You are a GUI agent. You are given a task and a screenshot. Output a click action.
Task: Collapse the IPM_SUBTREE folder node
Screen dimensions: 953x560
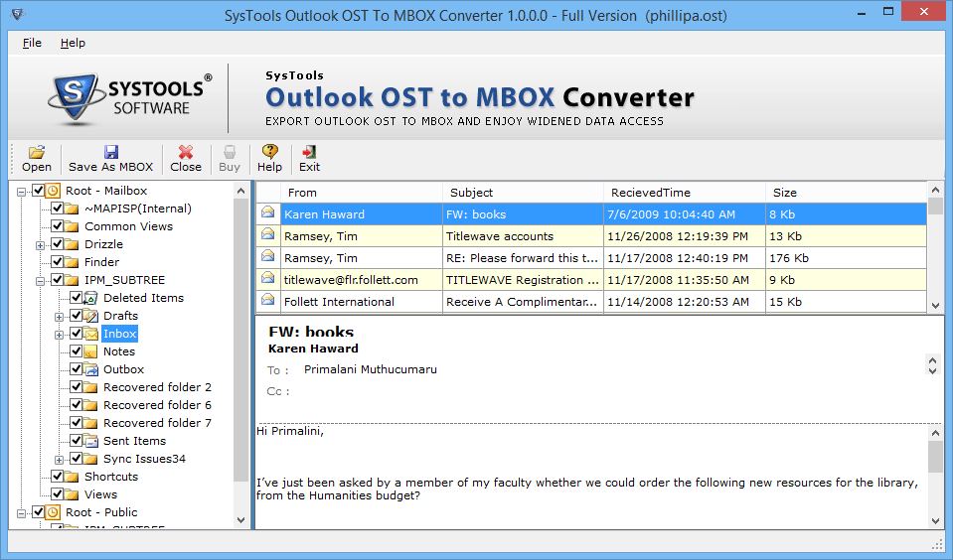[40, 280]
